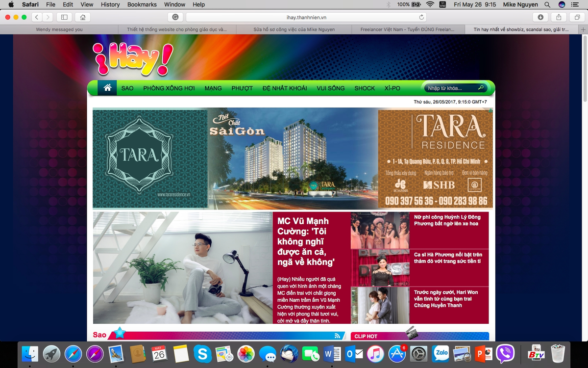This screenshot has width=588, height=368.
Task: Open the MẠNG category
Action: 213,88
